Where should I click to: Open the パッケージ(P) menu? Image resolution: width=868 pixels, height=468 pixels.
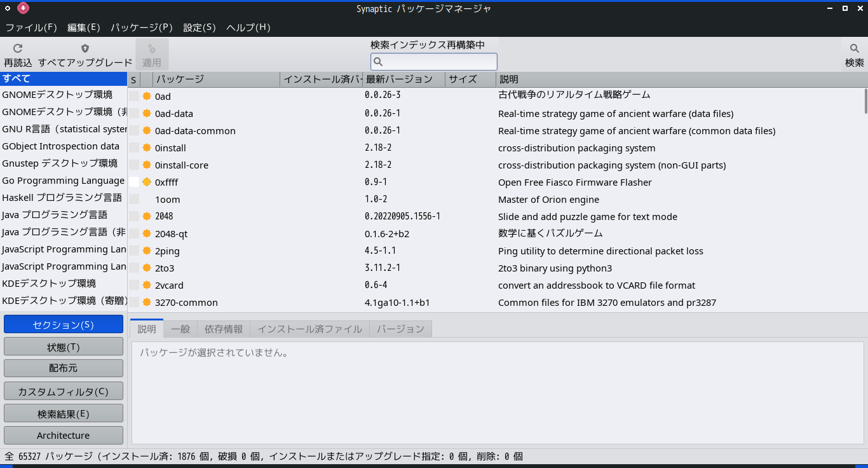(142, 27)
